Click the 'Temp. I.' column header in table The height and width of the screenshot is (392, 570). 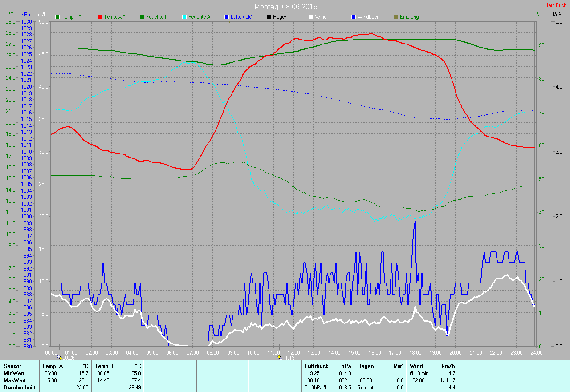click(105, 366)
